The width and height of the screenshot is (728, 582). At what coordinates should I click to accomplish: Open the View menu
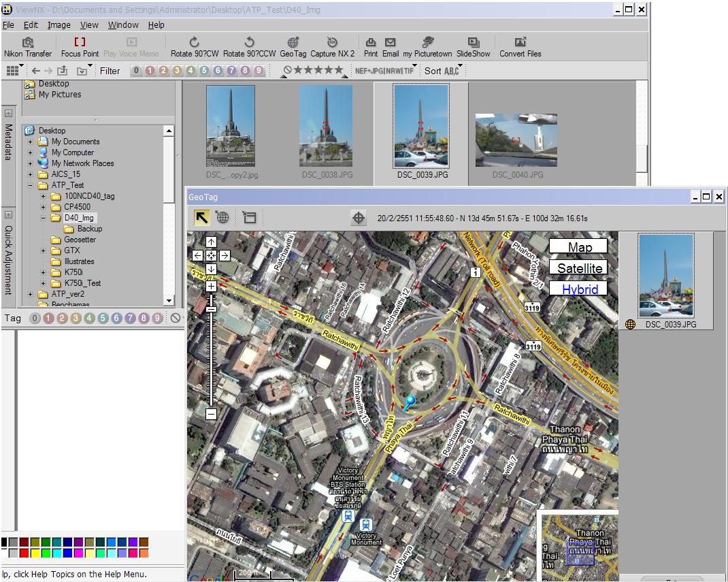(89, 25)
